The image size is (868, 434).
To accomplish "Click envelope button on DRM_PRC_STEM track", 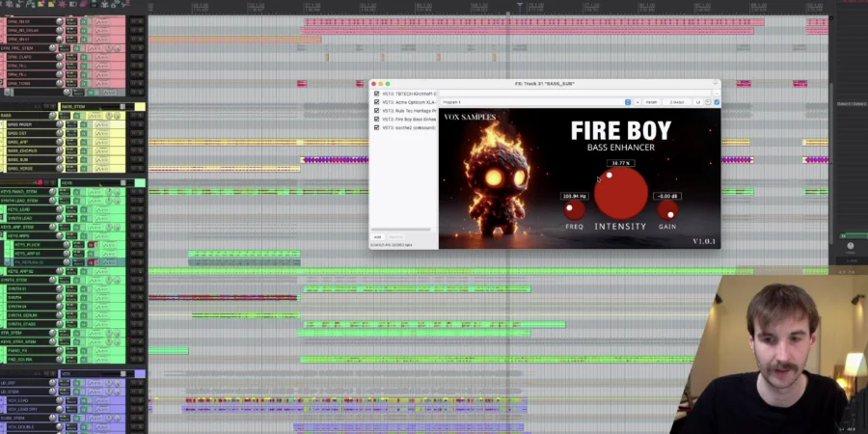I will (x=95, y=48).
